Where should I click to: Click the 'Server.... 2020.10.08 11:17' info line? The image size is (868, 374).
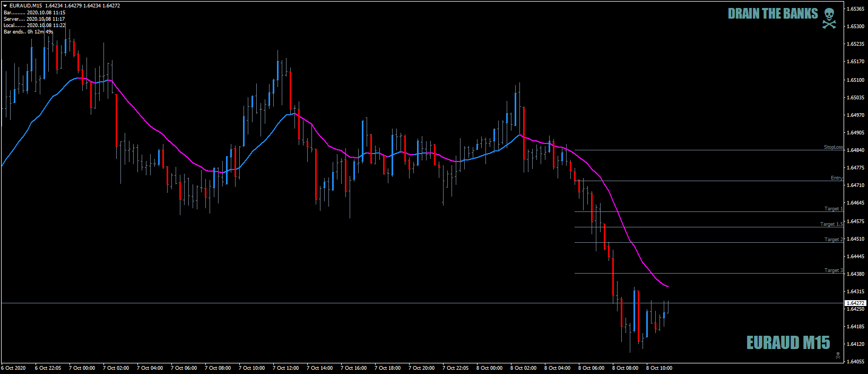(x=34, y=19)
